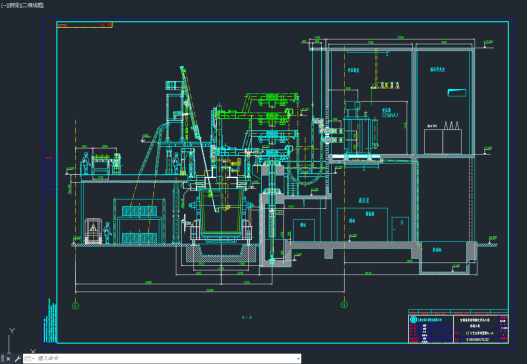Open the [-] viewport controls menu
The width and height of the screenshot is (527, 364).
click(3, 5)
